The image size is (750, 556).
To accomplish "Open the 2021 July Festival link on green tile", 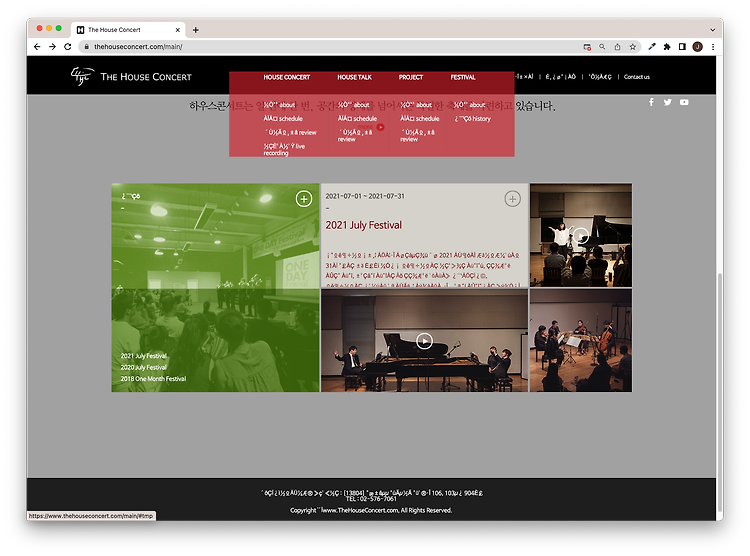I will (143, 356).
